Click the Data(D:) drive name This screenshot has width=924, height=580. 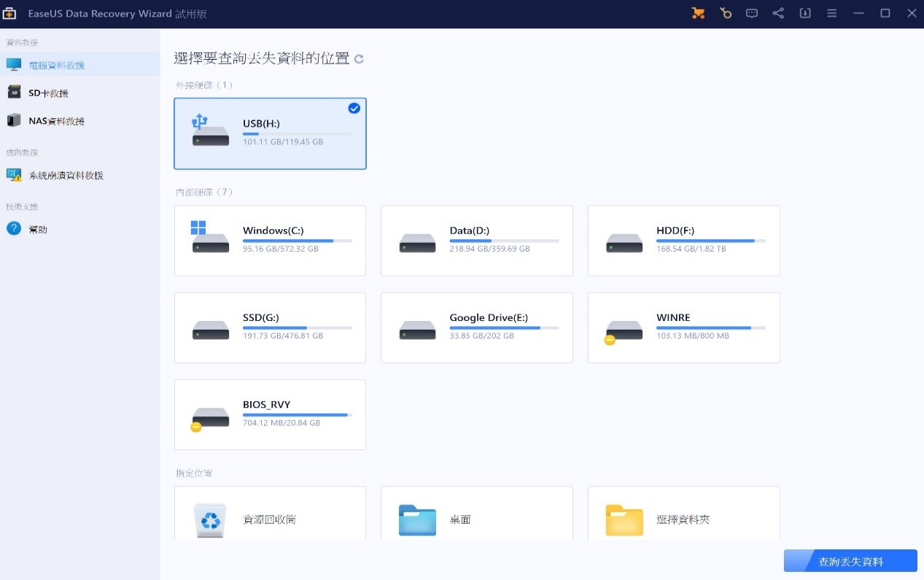click(x=470, y=231)
